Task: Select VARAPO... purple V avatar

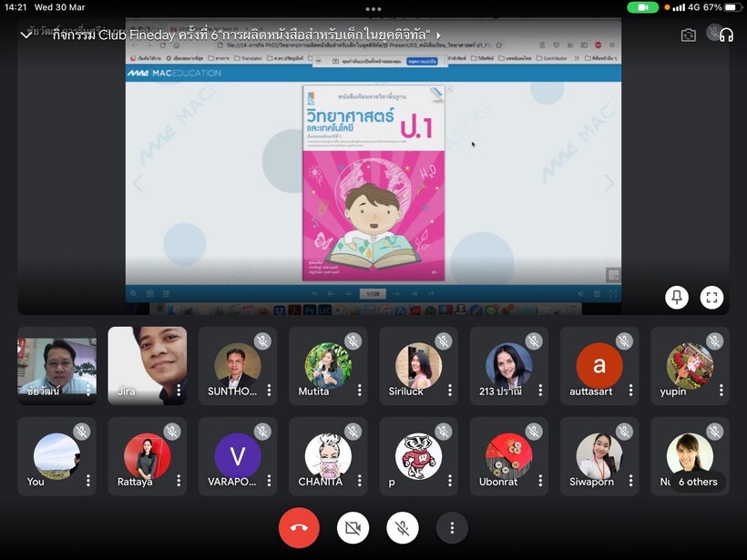Action: 238,455
